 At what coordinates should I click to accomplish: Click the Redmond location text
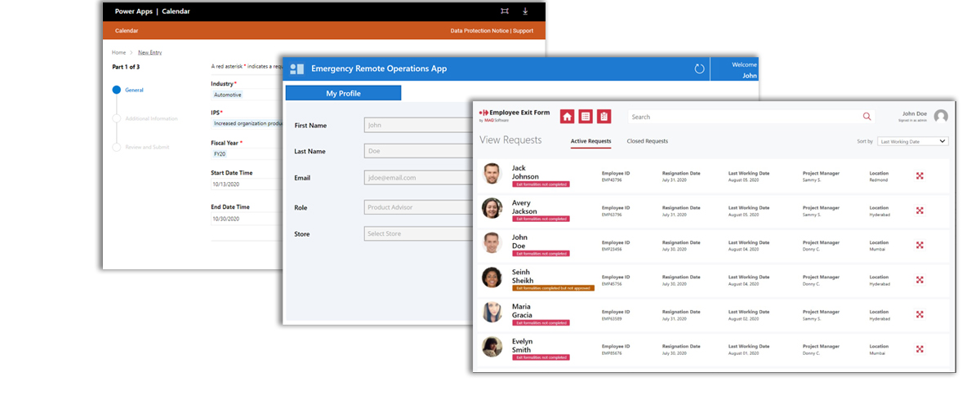(x=879, y=180)
